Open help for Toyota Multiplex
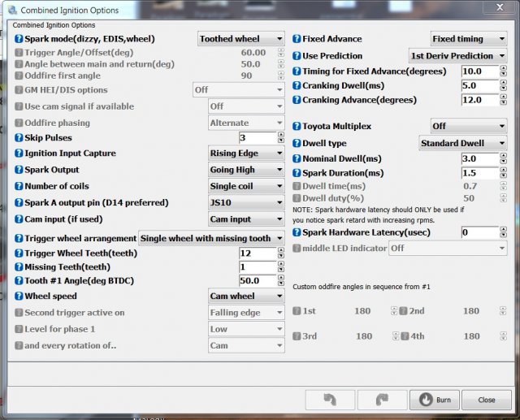The image size is (520, 420). tap(297, 127)
